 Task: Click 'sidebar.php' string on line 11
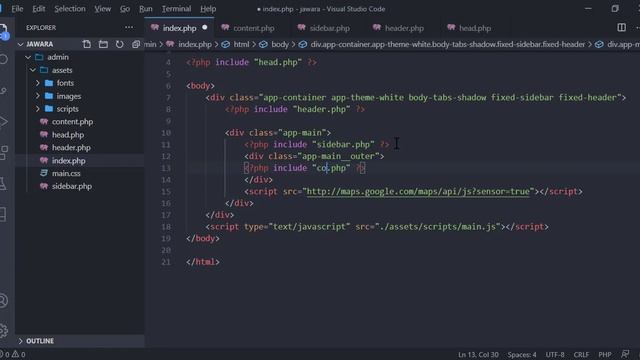tap(343, 144)
